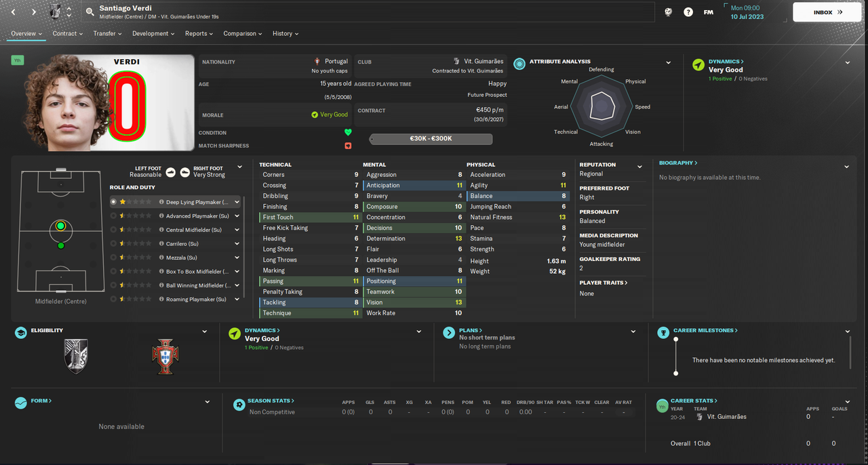Open the Season Stats link
This screenshot has height=465, width=868.
click(x=271, y=401)
